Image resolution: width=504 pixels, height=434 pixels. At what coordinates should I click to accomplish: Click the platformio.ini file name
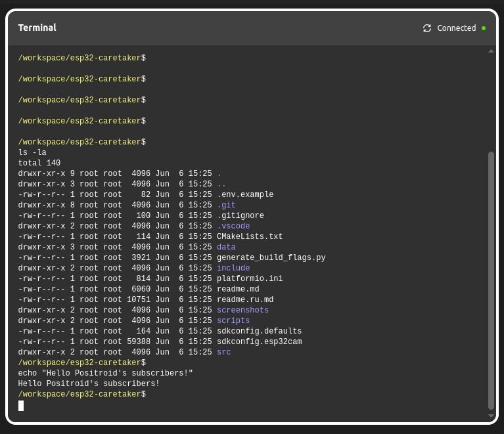(250, 278)
